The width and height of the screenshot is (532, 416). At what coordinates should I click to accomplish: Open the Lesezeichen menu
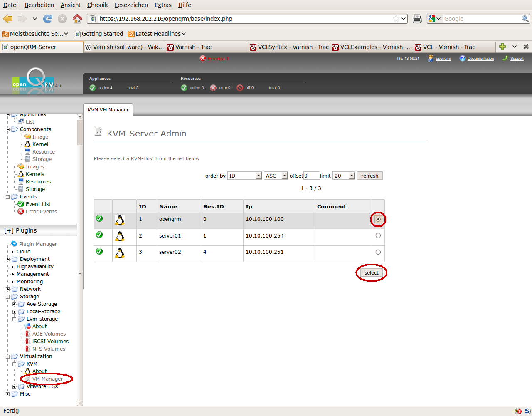[131, 5]
